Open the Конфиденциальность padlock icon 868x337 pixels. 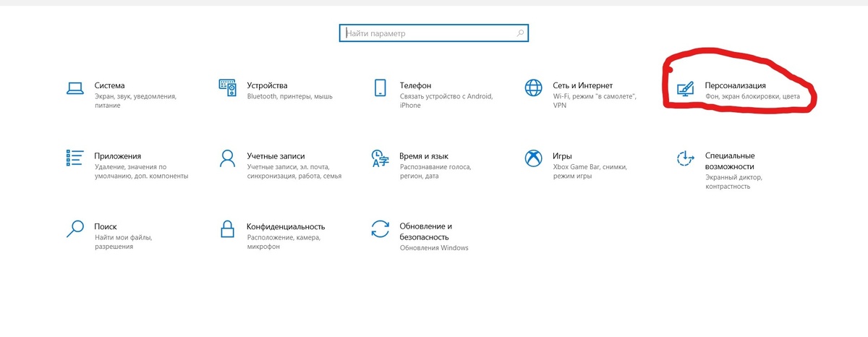[227, 229]
